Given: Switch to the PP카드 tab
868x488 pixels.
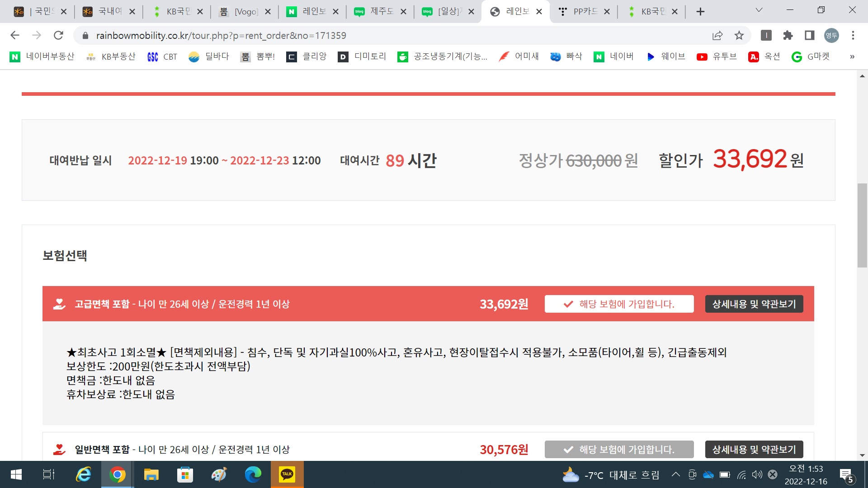Looking at the screenshot, I should pyautogui.click(x=583, y=11).
